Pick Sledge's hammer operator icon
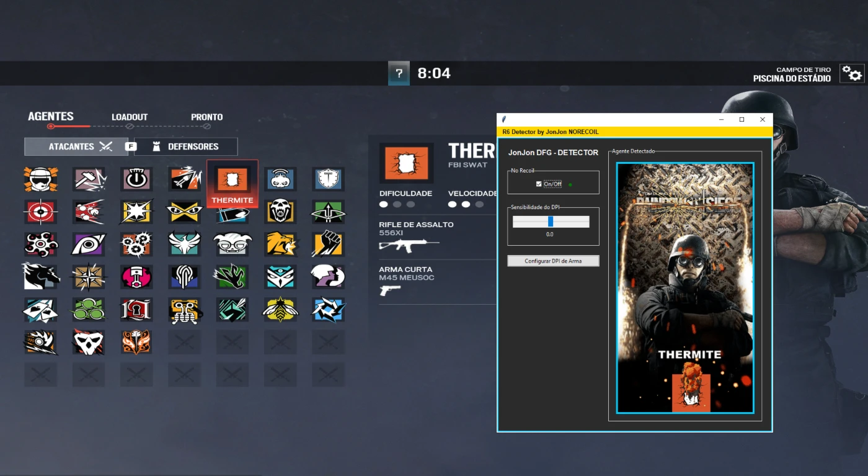 pos(89,179)
